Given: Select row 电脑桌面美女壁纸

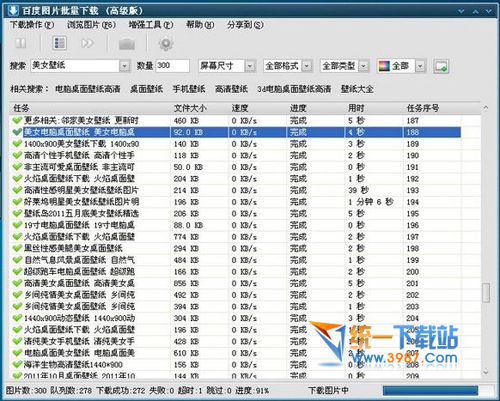Looking at the screenshot, I should click(236, 353).
